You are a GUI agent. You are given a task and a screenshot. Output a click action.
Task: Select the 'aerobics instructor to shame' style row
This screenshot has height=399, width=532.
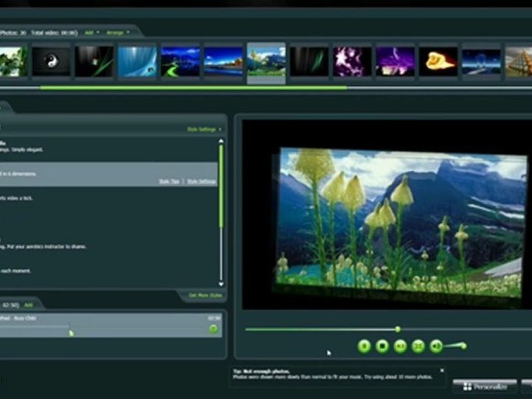(109, 246)
